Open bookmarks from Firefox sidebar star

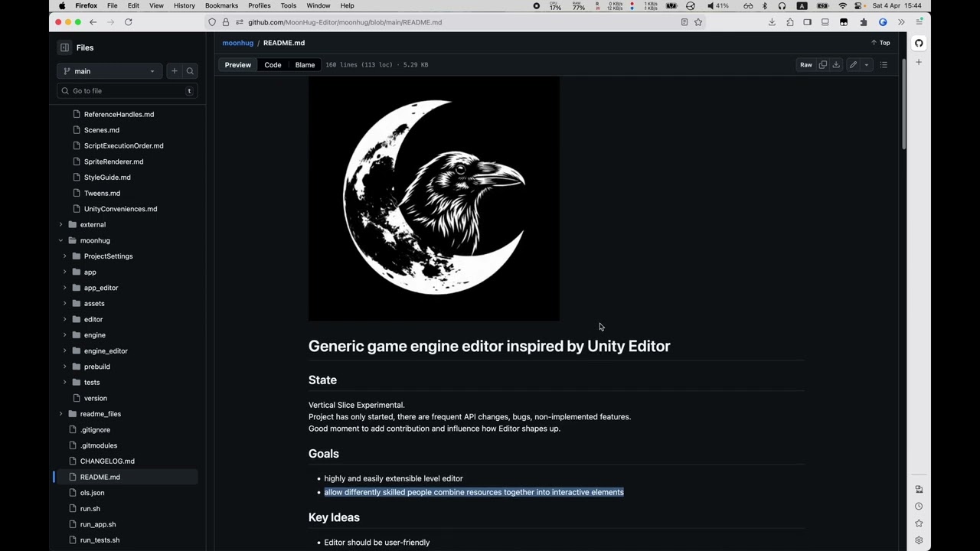coord(919,523)
